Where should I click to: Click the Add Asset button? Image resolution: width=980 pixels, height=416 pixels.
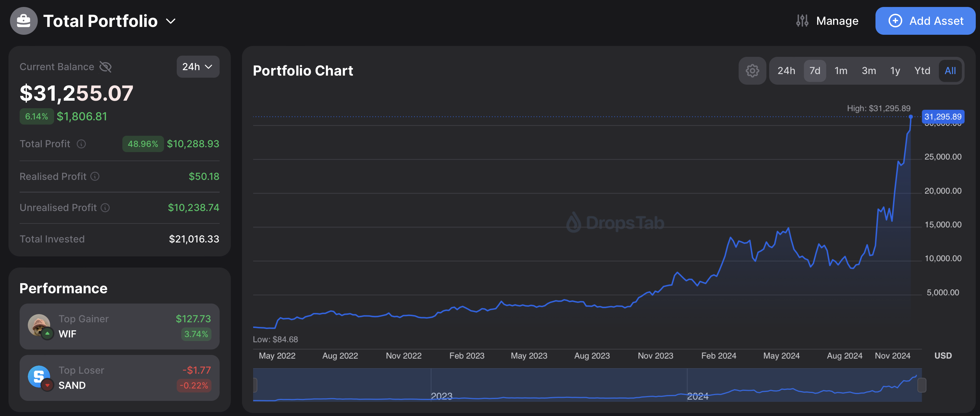[925, 21]
